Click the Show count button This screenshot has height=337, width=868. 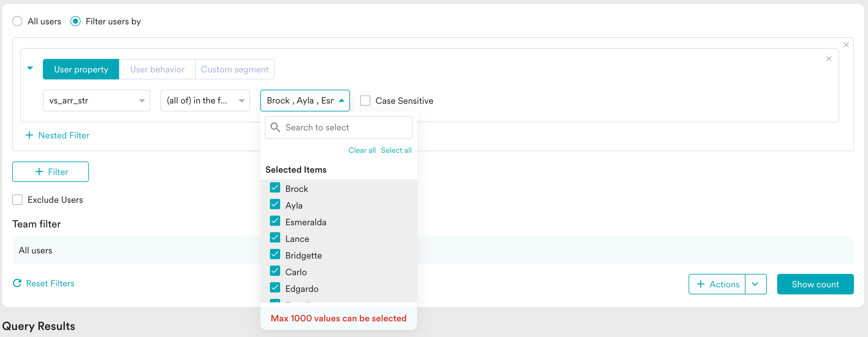pos(815,284)
